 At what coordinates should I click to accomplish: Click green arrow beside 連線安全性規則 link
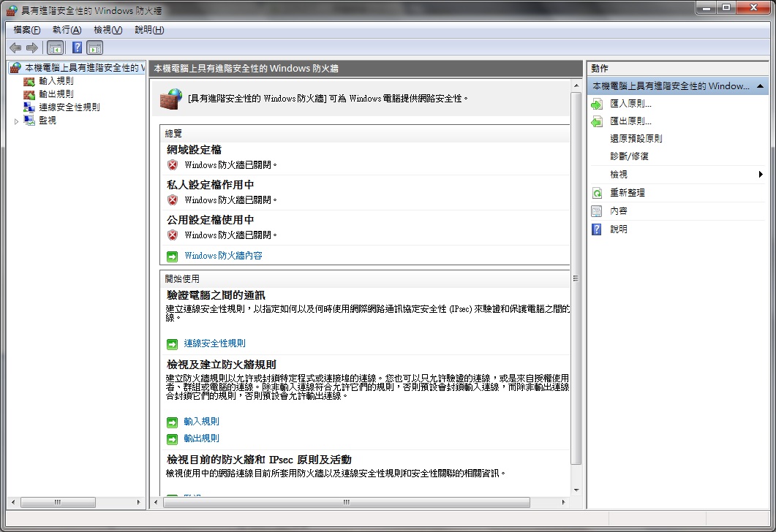coord(172,343)
